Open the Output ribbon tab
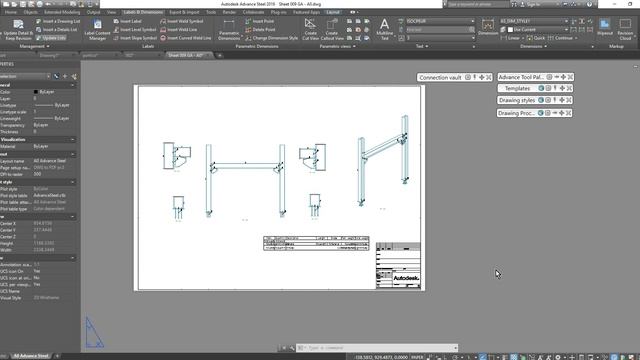 [93, 12]
